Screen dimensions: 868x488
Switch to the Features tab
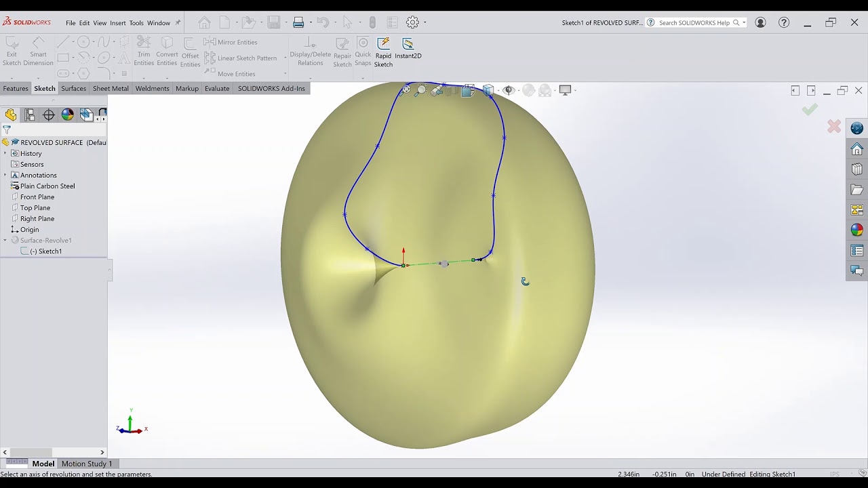[16, 88]
